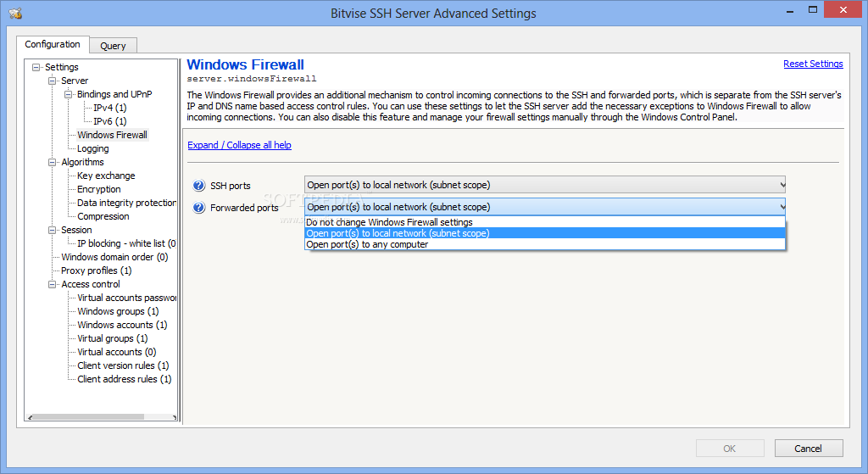Image resolution: width=868 pixels, height=474 pixels.
Task: Click the 'server.windowsFirewall' path text
Action: 251,79
